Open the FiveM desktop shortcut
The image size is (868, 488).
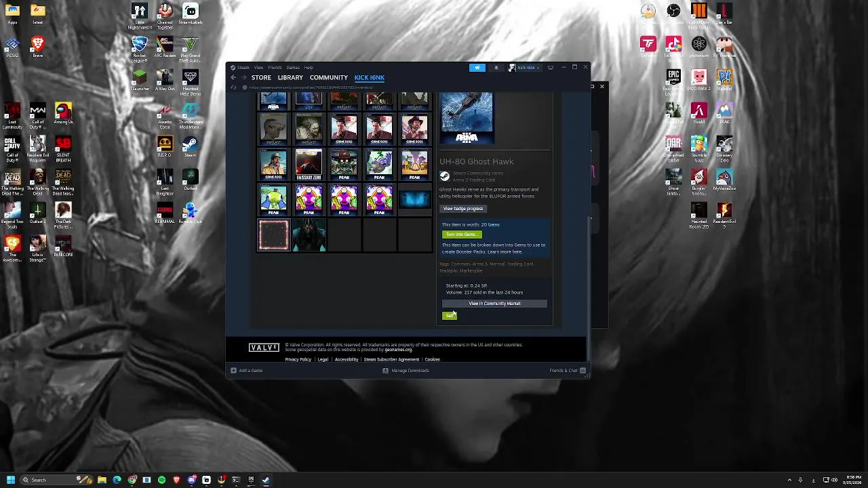click(699, 113)
